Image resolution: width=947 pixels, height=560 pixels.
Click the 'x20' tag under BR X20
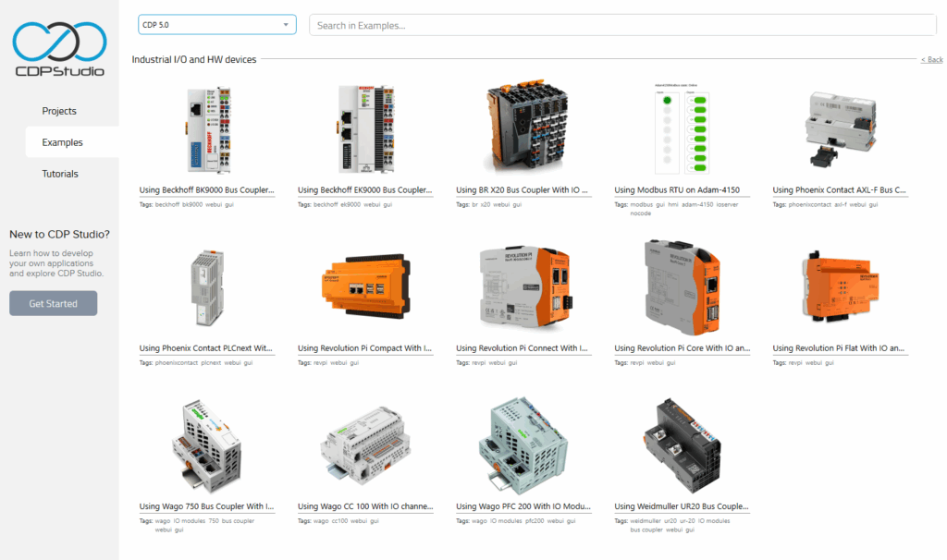click(x=485, y=204)
